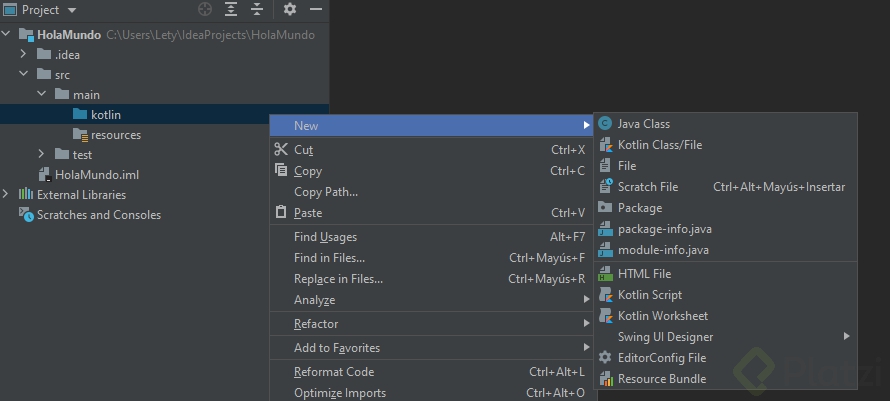This screenshot has height=401, width=890.
Task: Create a new EditorConfig File
Action: pos(725,358)
